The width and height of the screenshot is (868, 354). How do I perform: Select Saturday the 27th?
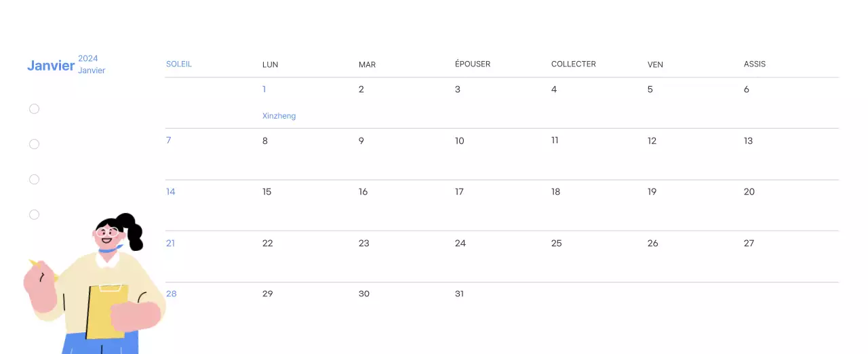pos(749,243)
